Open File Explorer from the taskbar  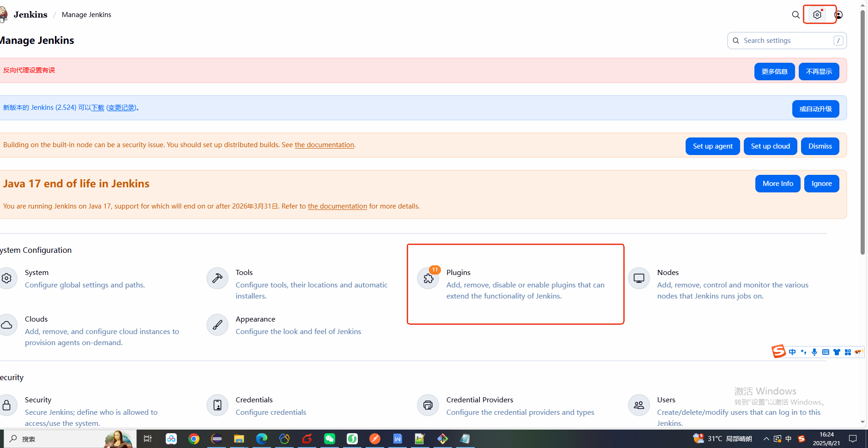pos(239,439)
